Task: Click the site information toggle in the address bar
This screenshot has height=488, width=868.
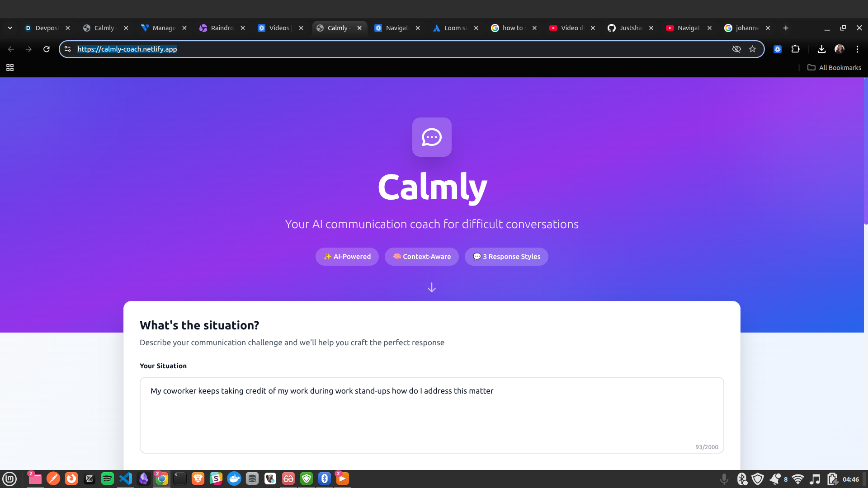Action: 68,49
